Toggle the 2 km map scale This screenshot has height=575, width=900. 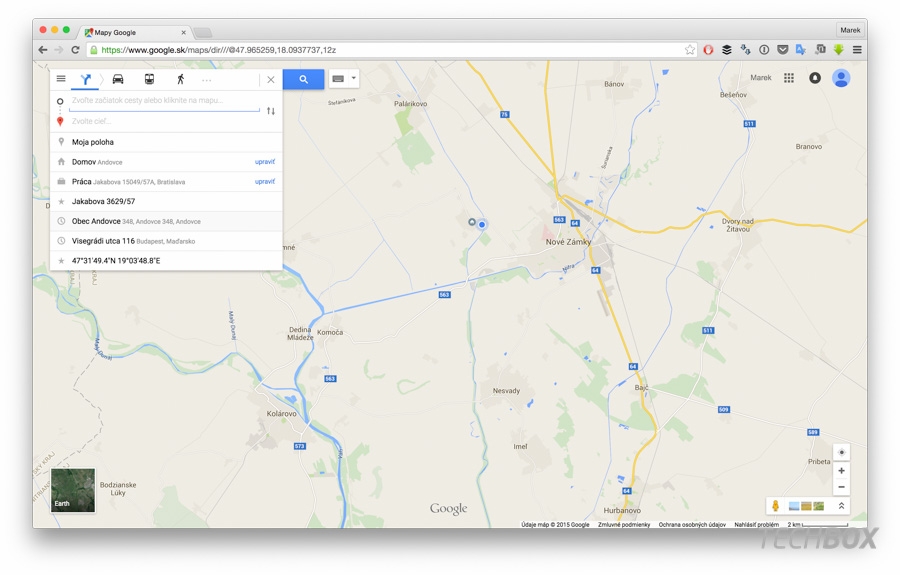click(818, 525)
